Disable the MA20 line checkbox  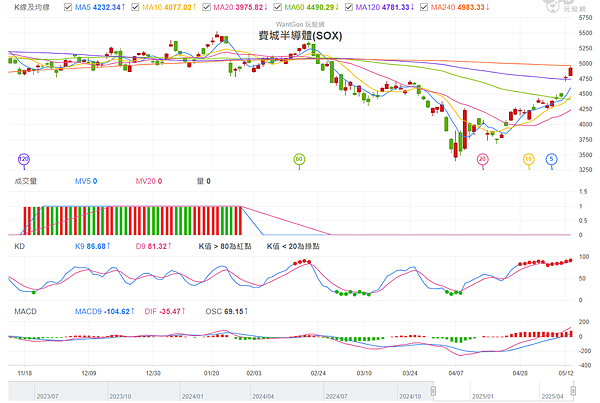click(206, 7)
